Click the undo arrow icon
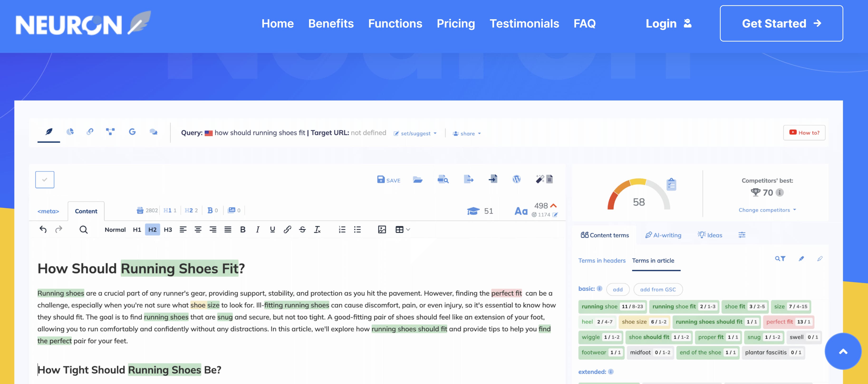Screen dimensions: 868x384 (43, 229)
